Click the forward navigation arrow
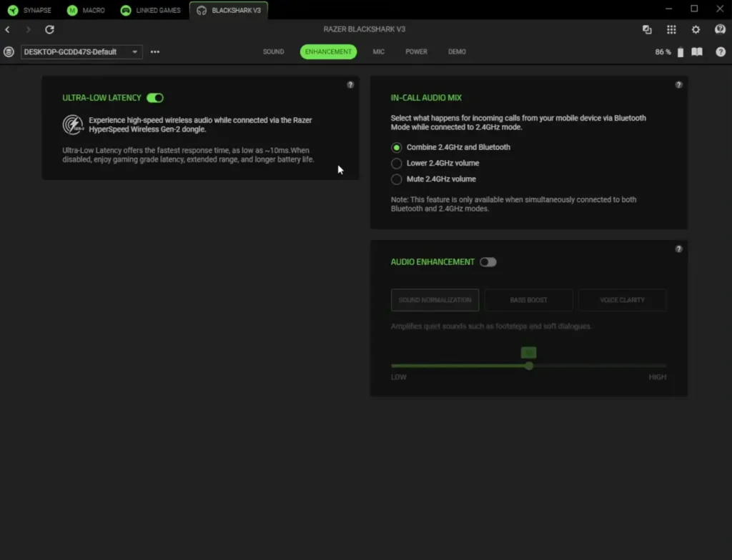Screen dimensions: 732x560 pyautogui.click(x=28, y=29)
